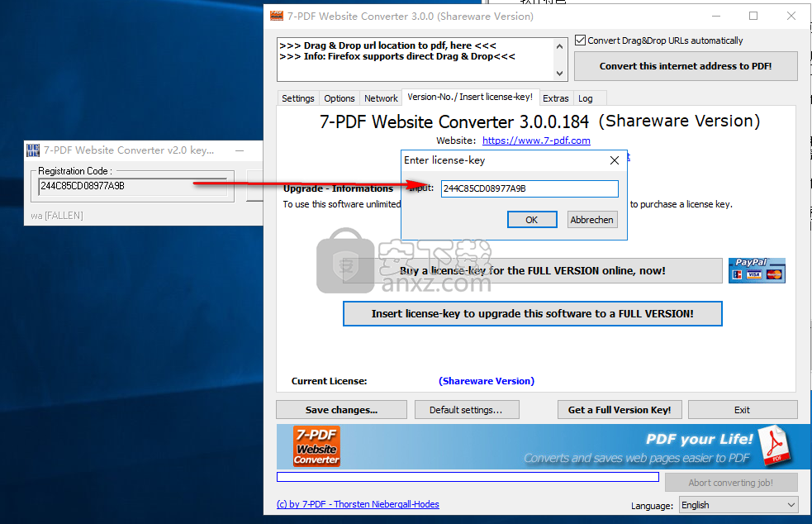Open the Extras tab
This screenshot has width=812, height=524.
[556, 98]
